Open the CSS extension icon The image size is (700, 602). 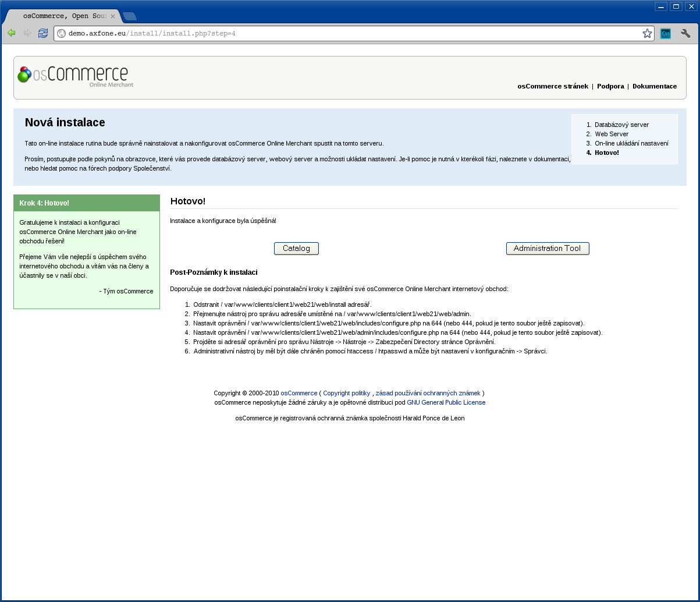click(666, 34)
